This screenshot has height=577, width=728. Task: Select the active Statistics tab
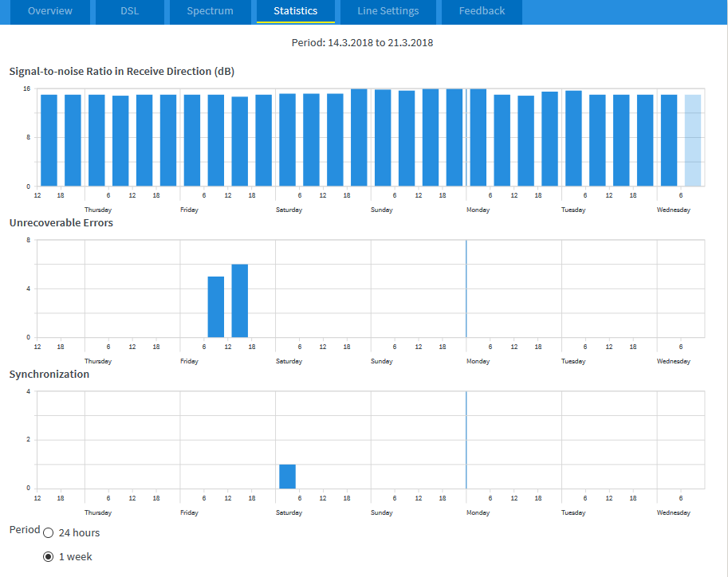point(295,11)
